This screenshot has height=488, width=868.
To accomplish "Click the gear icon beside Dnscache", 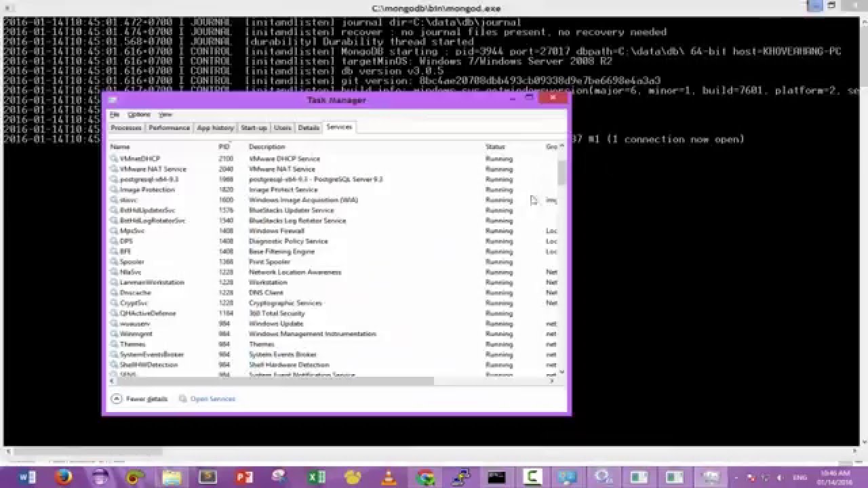I will [x=114, y=293].
